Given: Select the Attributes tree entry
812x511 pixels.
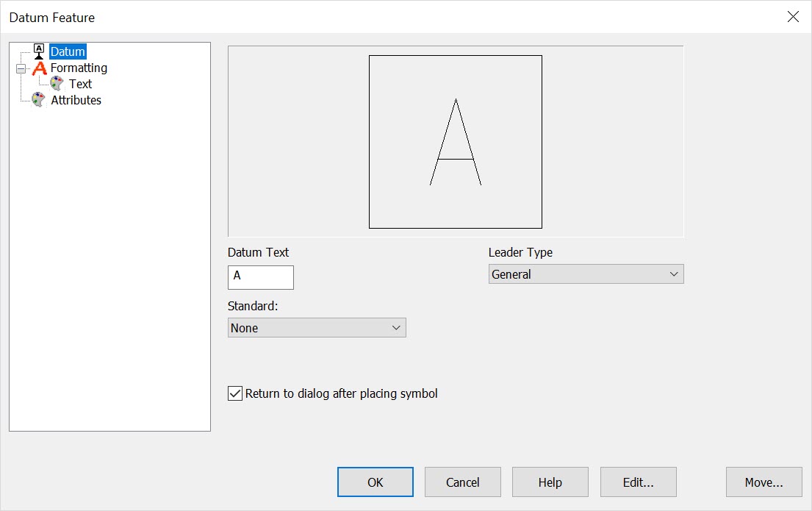Looking at the screenshot, I should (76, 99).
